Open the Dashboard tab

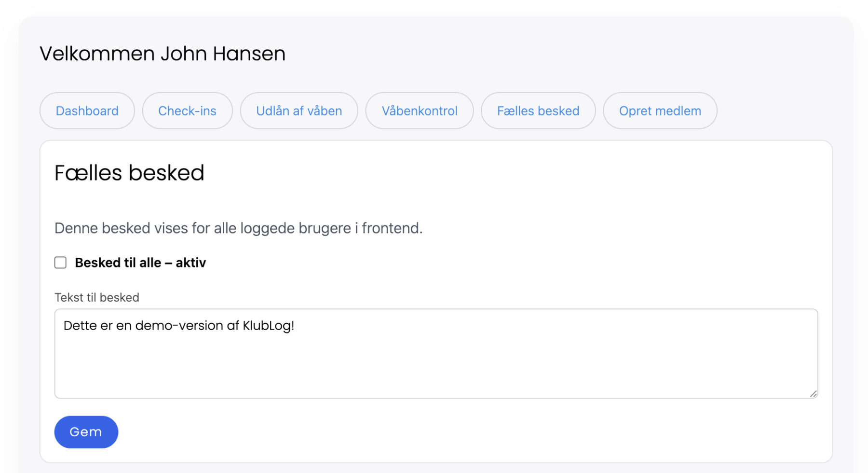click(x=87, y=111)
